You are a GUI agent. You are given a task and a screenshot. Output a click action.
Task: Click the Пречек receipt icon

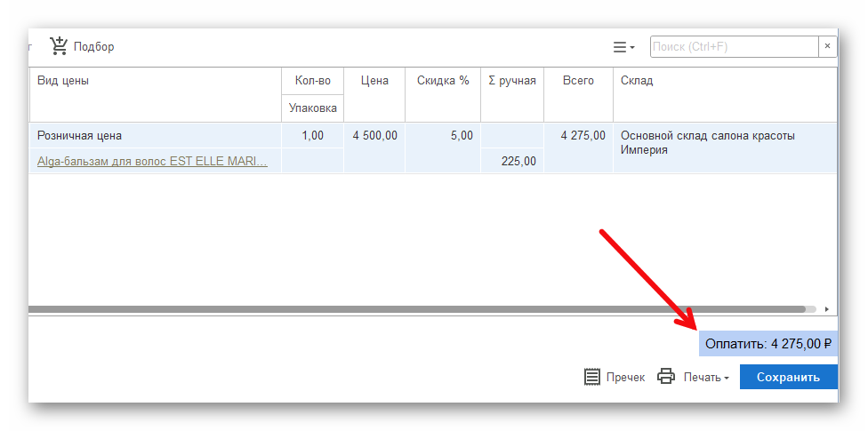pos(592,377)
